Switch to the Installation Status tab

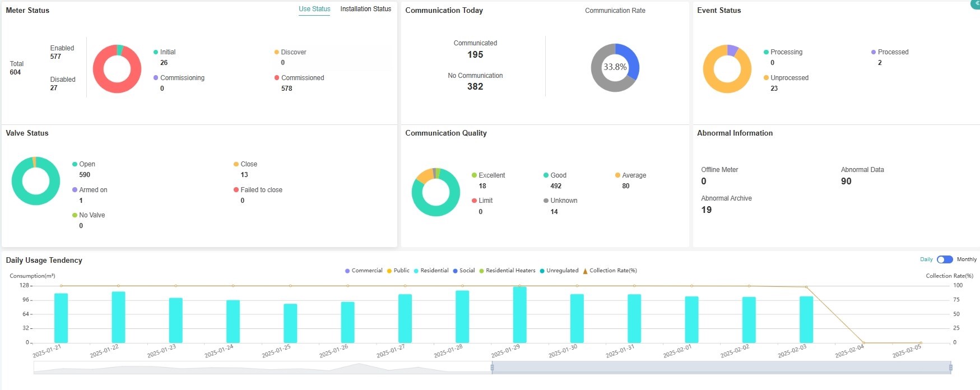click(x=365, y=9)
